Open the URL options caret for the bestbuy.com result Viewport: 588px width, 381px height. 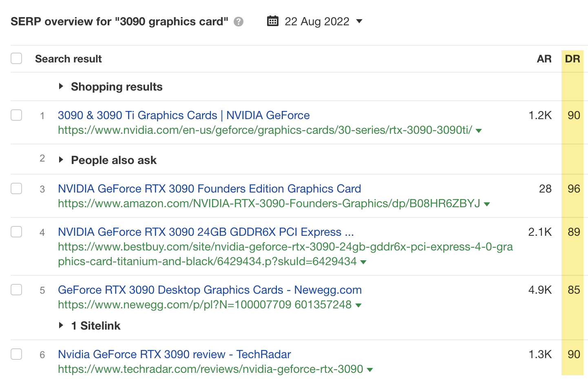(x=363, y=262)
